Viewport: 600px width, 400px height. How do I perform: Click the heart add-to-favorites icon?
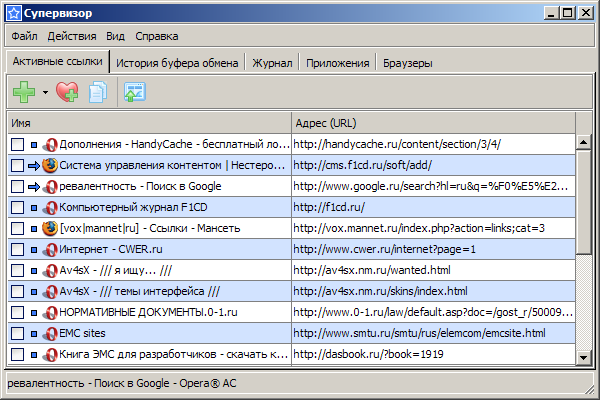pos(67,92)
